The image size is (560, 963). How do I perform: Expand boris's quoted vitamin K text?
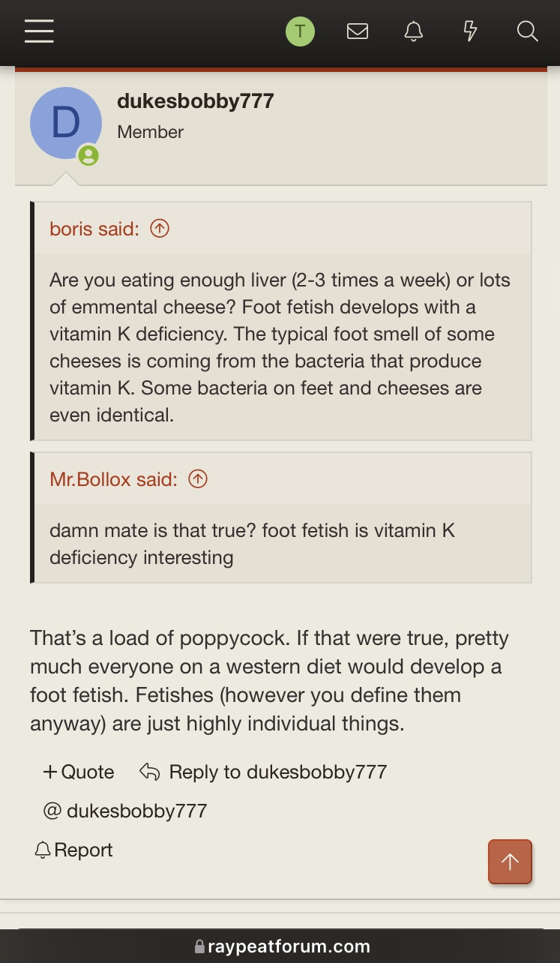click(x=280, y=347)
